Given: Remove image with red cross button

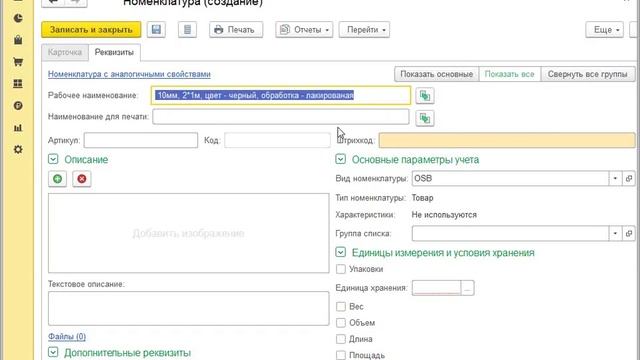Looking at the screenshot, I should 82,179.
